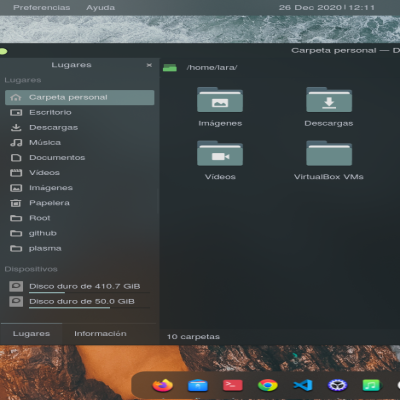This screenshot has height=400, width=400.
Task: Mount Disco duro de 410.7 GiB
Action: (x=80, y=286)
